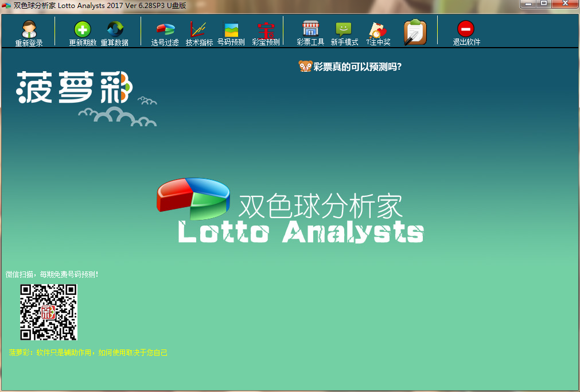This screenshot has width=580, height=392.
Task: Open the 彩票真的可以预测吗? link
Action: pos(357,67)
